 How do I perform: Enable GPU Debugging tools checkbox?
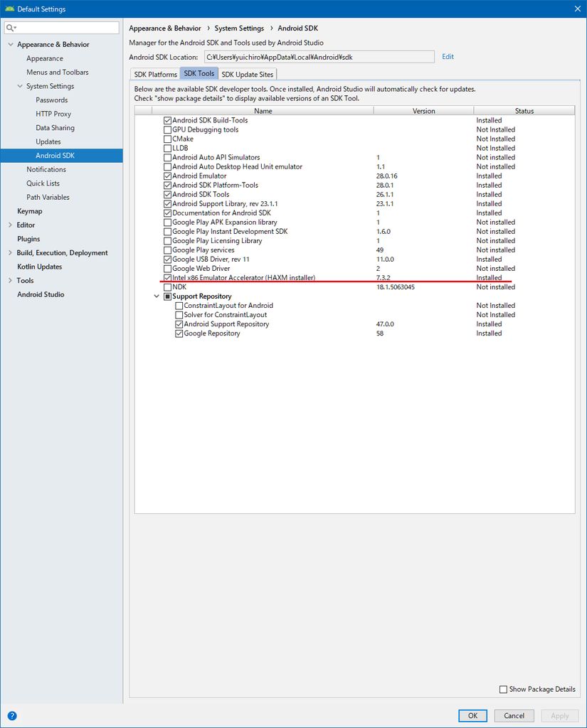(x=167, y=129)
